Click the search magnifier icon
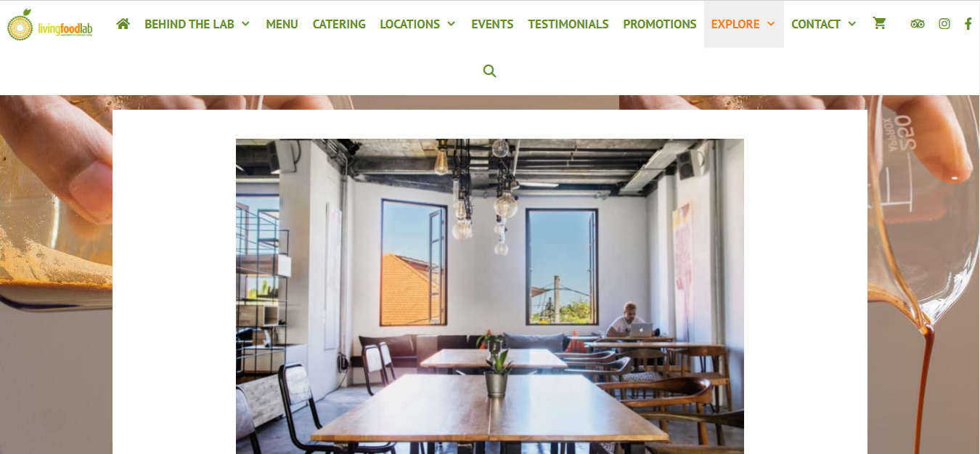This screenshot has width=980, height=454. pyautogui.click(x=489, y=70)
